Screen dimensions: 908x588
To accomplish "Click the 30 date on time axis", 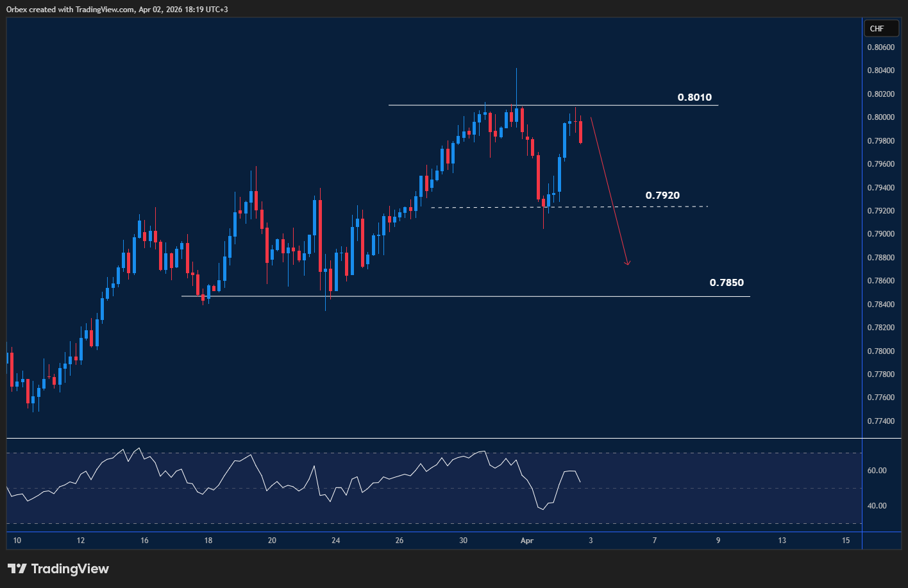I will point(463,541).
